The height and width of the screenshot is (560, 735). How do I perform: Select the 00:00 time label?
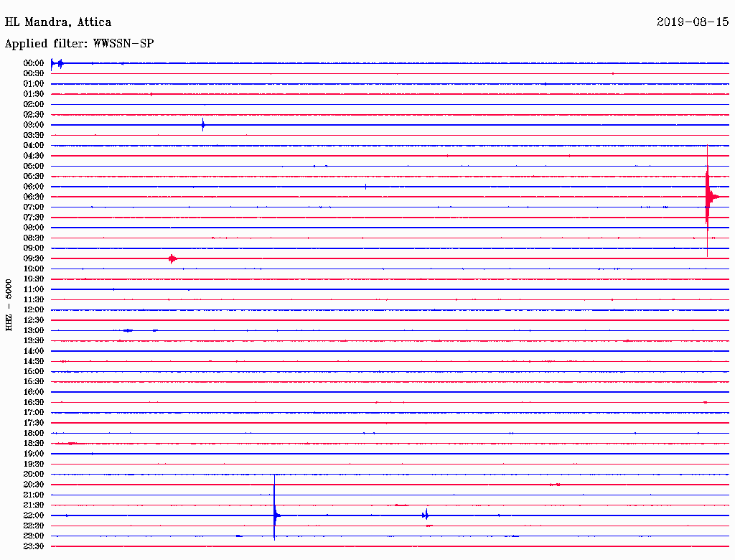(34, 63)
